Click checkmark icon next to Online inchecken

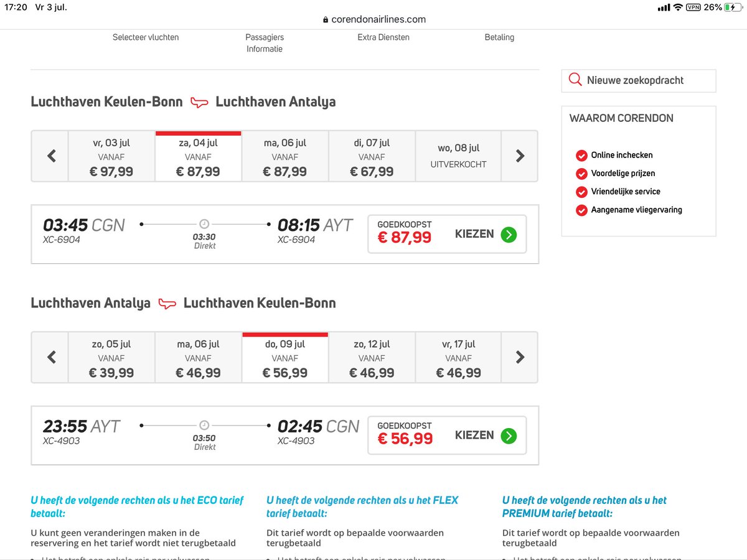581,156
